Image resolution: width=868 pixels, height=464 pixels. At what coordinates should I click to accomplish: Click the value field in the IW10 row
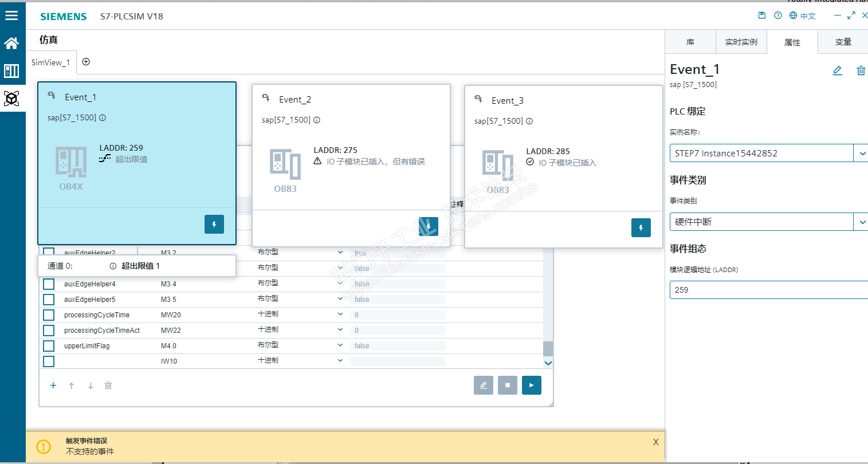(398, 361)
